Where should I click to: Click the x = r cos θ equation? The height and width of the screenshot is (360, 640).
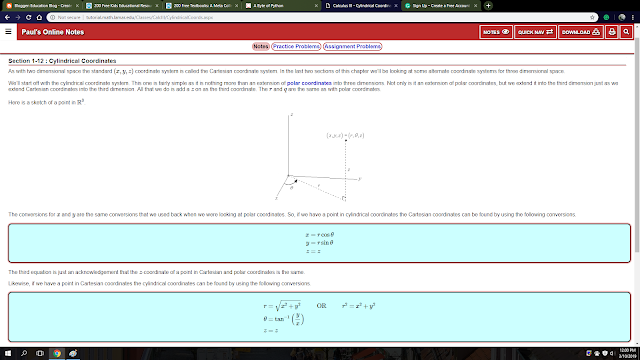pyautogui.click(x=320, y=235)
